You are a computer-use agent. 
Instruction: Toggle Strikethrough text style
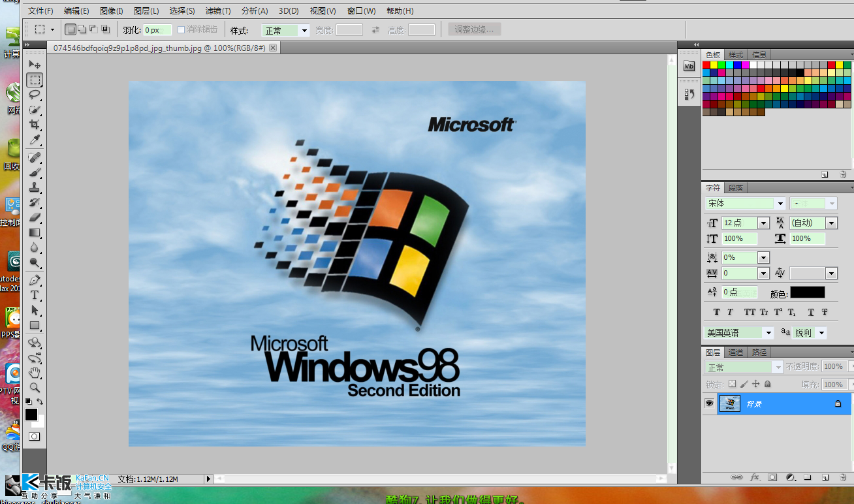point(825,312)
